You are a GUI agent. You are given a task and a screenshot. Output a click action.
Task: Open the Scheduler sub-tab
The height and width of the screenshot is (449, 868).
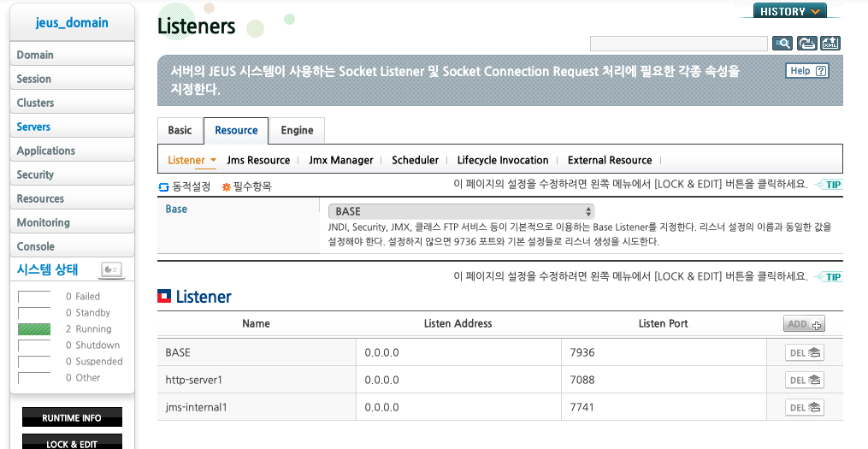[x=415, y=160]
